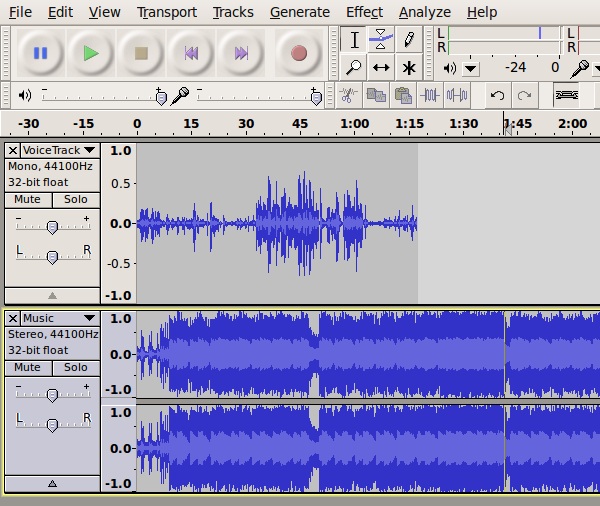The height and width of the screenshot is (506, 600).
Task: Hit the Record button
Action: 298,53
